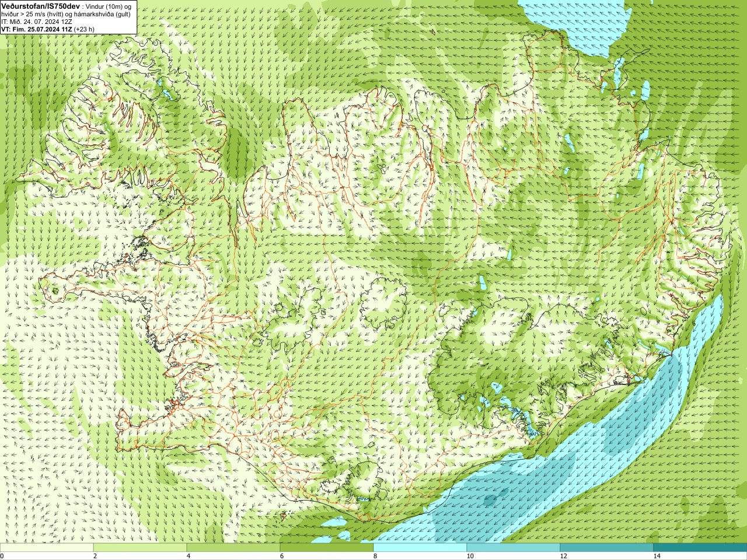The width and height of the screenshot is (747, 560).
Task: Click the "Veðurstofan/IS750dev" title text
Action: (41, 5)
